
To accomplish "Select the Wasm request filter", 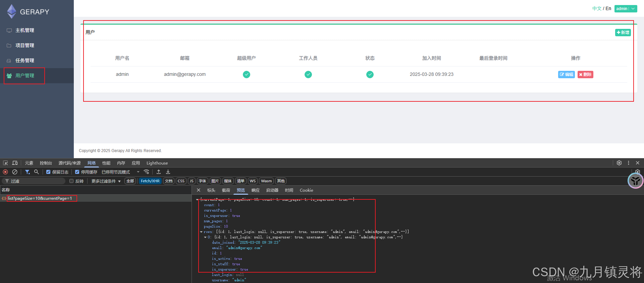I will click(266, 181).
